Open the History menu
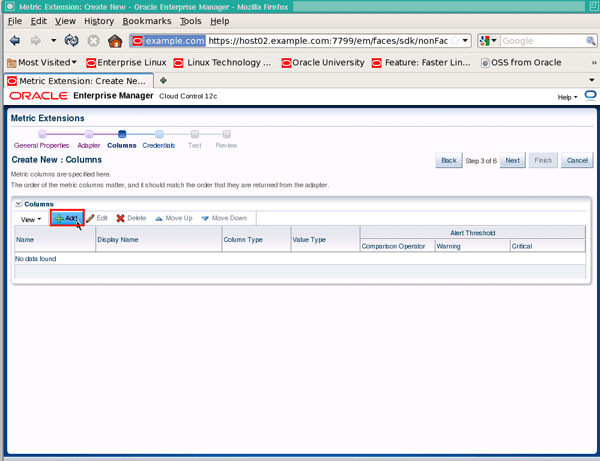The height and width of the screenshot is (461, 600). 99,21
